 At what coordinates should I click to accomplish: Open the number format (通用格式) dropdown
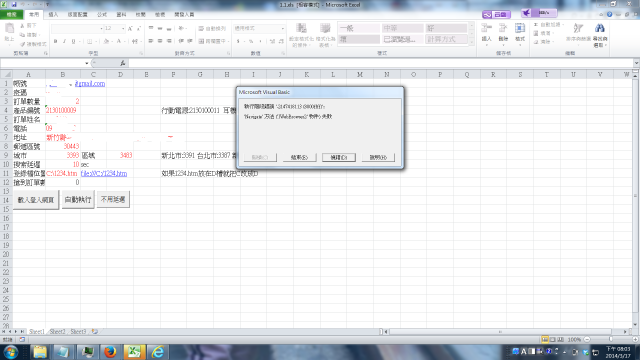(282, 29)
